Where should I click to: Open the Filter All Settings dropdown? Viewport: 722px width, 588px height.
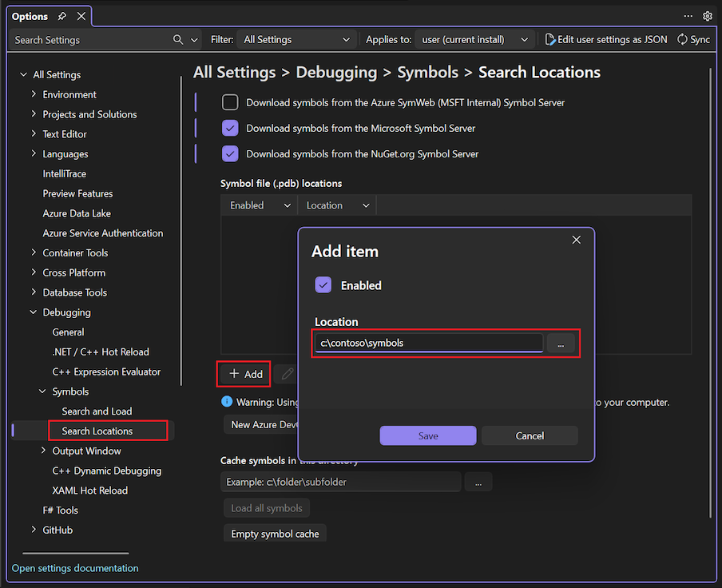(296, 38)
